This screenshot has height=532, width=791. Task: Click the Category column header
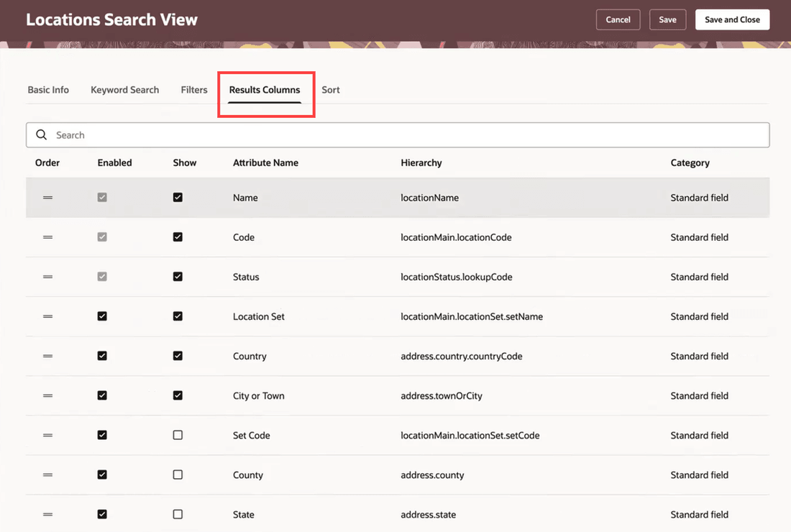pyautogui.click(x=690, y=163)
